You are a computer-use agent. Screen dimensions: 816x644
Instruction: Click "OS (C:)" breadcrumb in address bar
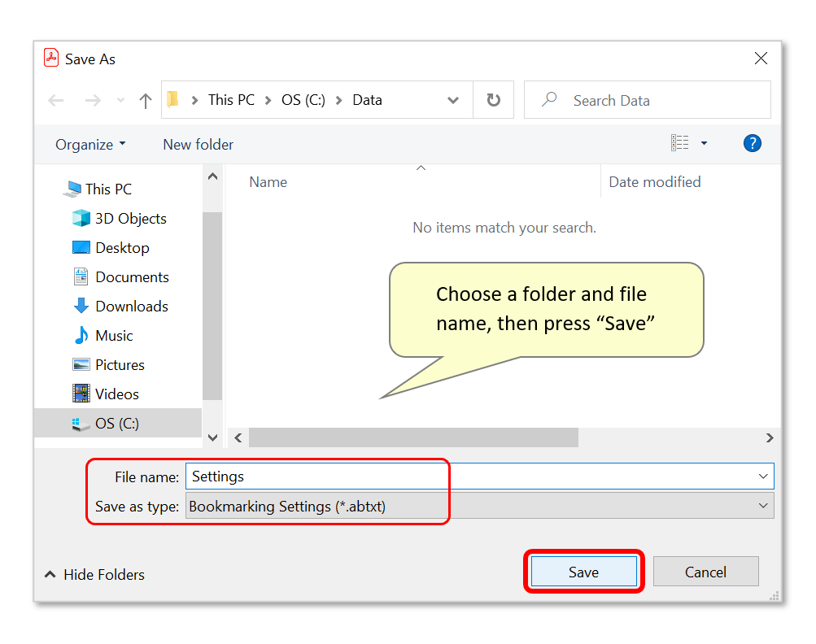tap(303, 99)
